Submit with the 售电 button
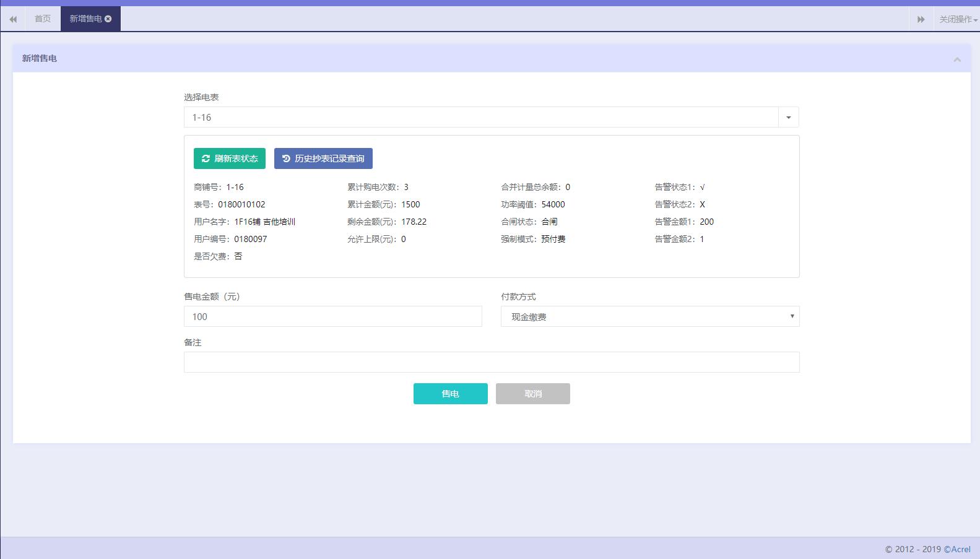Image resolution: width=980 pixels, height=559 pixels. tap(451, 394)
